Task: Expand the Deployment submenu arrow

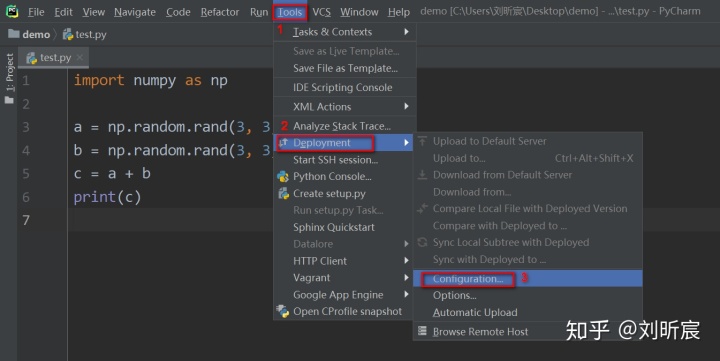Action: (x=406, y=143)
